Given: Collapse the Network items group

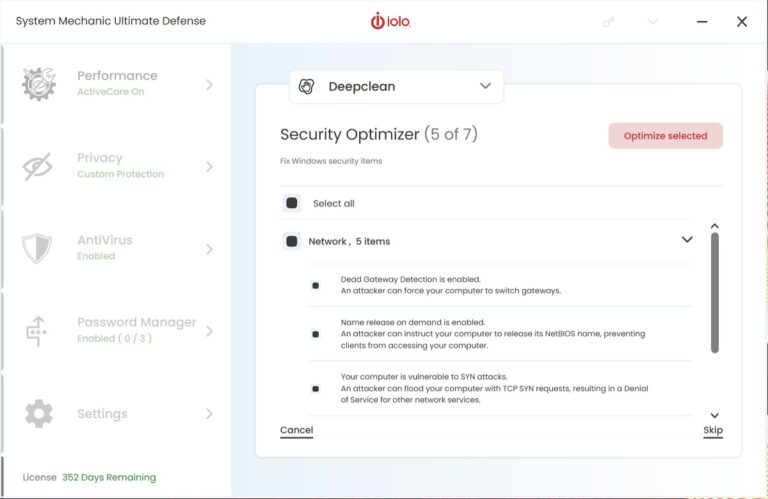Looking at the screenshot, I should [x=687, y=240].
